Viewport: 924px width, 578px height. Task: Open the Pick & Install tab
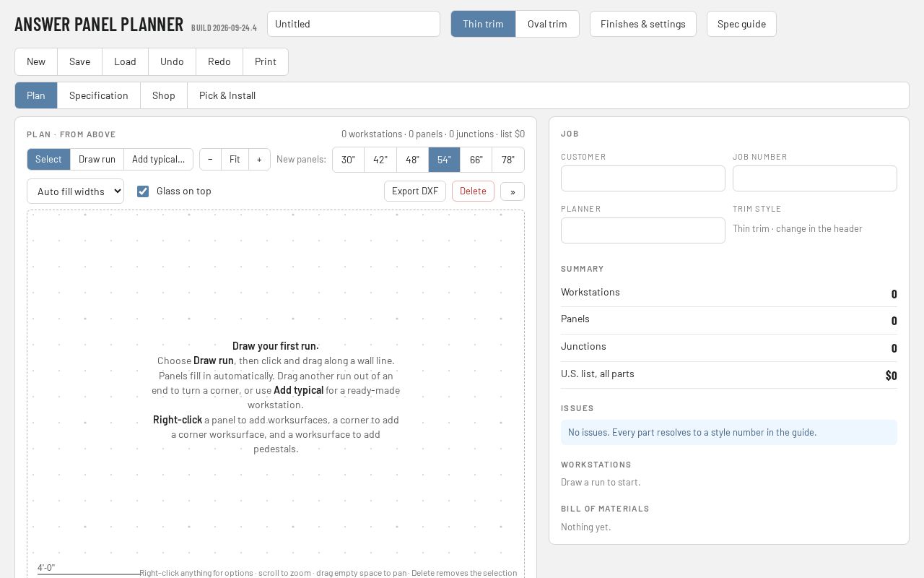[x=227, y=95]
